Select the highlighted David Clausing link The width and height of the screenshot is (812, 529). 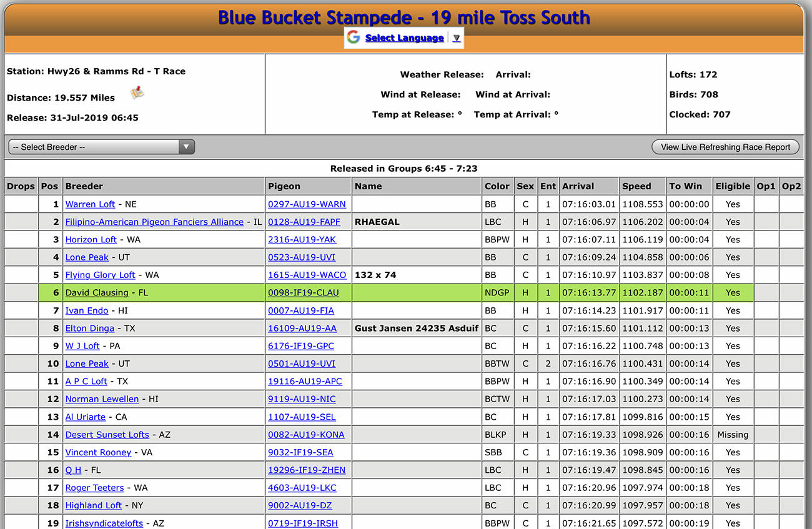pyautogui.click(x=97, y=293)
